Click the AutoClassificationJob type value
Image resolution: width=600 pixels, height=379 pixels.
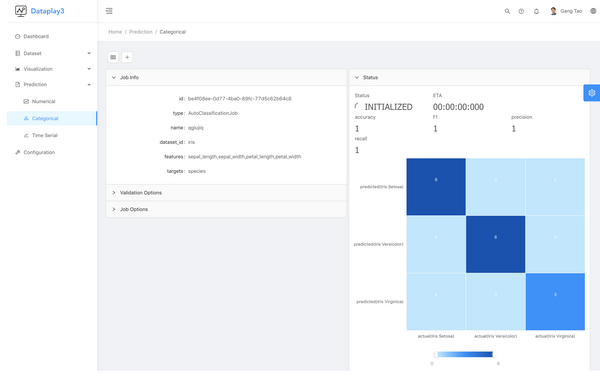coord(213,113)
